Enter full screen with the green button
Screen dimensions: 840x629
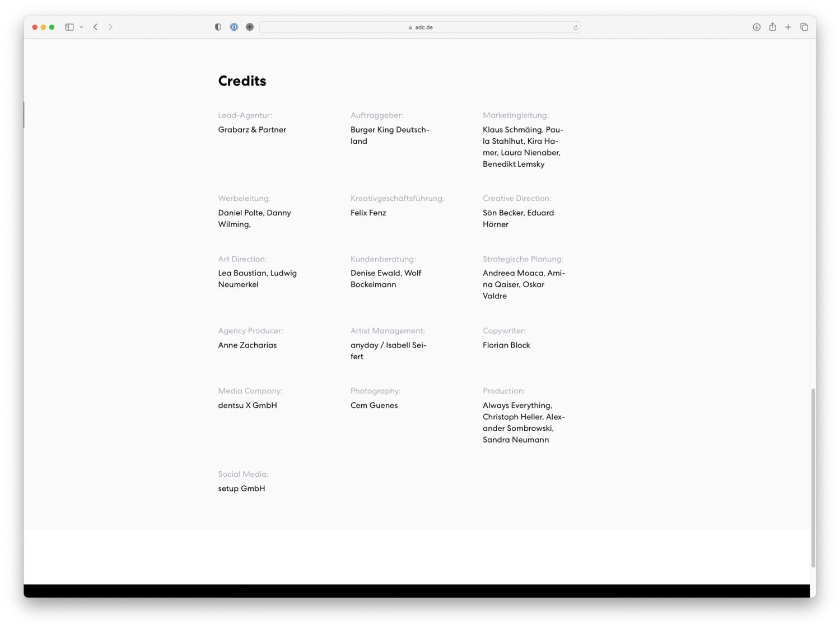pos(52,27)
